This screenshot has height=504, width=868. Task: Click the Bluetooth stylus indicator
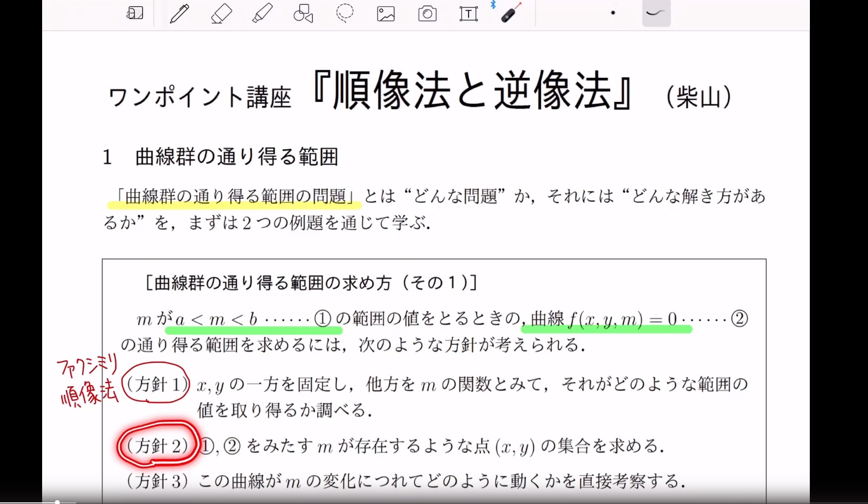coord(493,5)
